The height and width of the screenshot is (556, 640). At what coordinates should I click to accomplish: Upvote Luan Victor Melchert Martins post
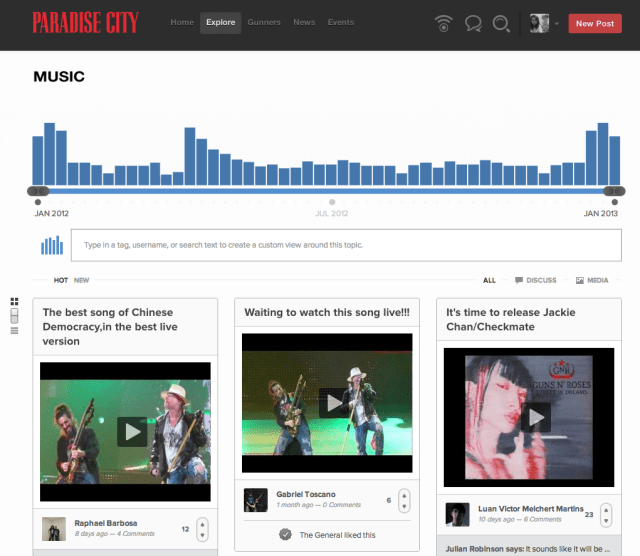pyautogui.click(x=606, y=510)
